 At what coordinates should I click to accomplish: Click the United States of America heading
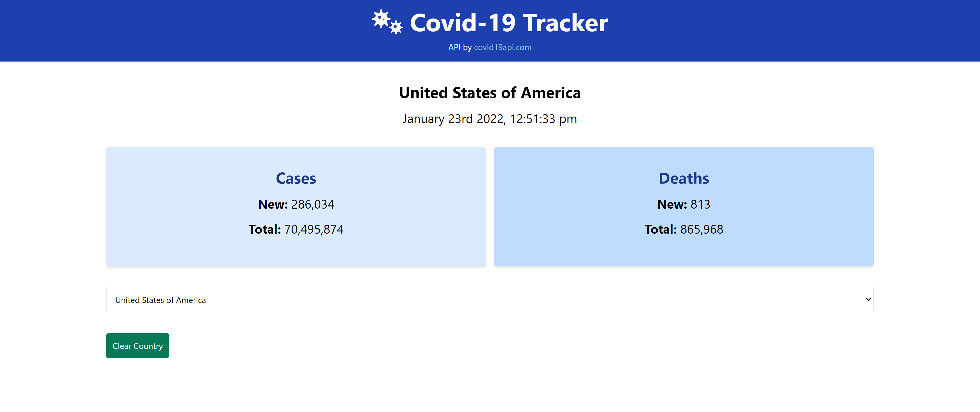(x=490, y=93)
